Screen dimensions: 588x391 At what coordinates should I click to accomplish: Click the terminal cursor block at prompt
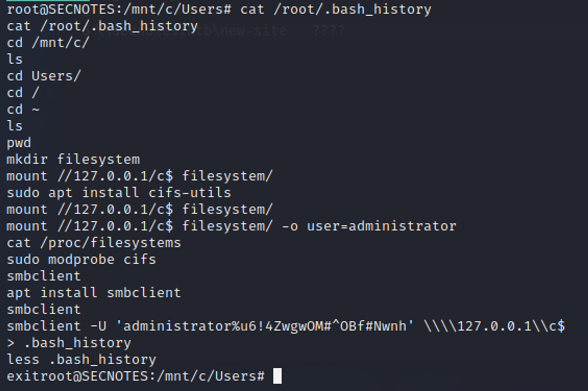coord(277,376)
